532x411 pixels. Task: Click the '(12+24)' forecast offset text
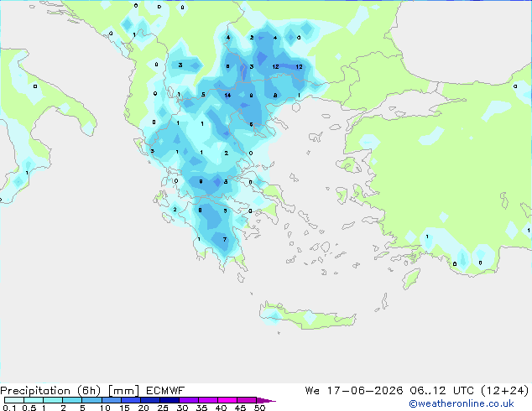505,391
